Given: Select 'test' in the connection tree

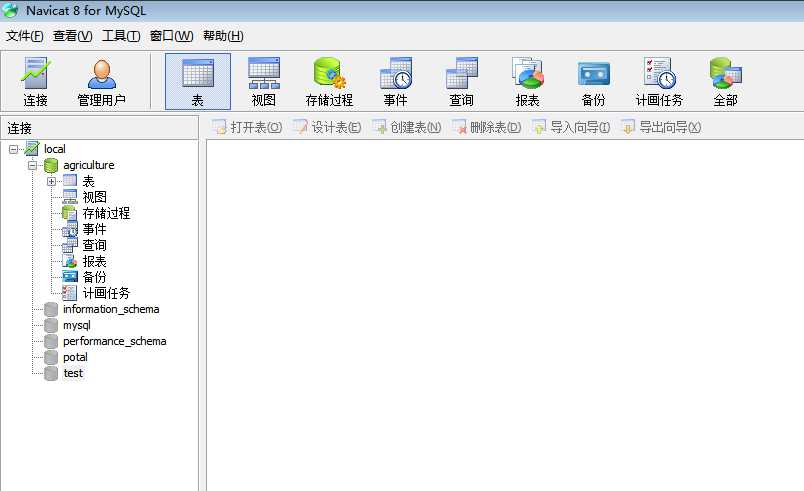Looking at the screenshot, I should point(73,373).
